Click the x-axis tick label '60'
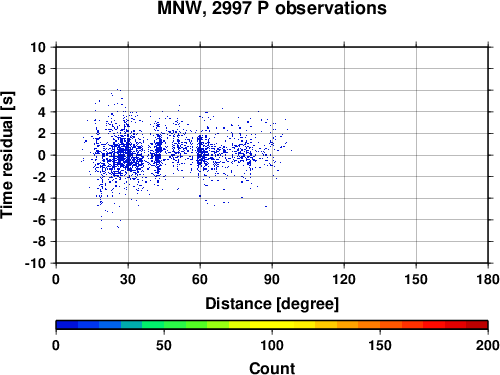 [200, 279]
